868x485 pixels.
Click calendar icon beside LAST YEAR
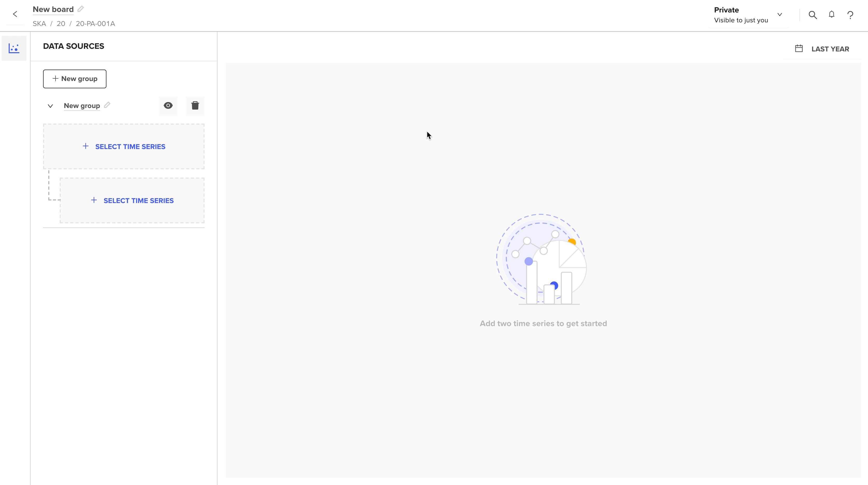point(799,49)
